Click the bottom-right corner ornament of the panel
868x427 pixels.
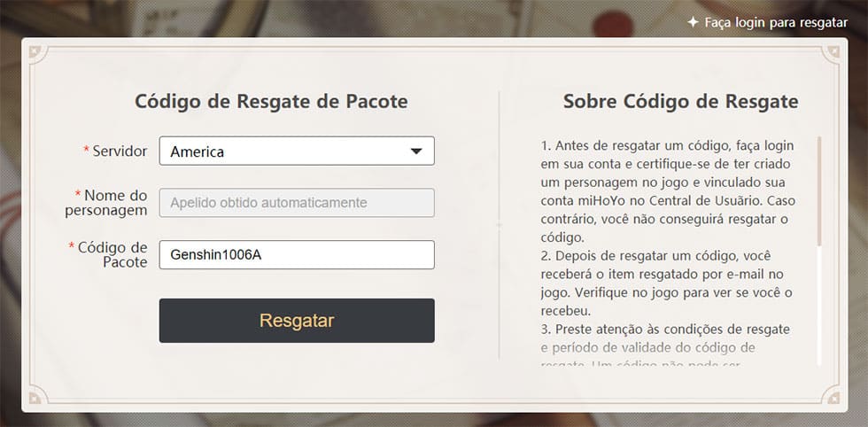click(833, 396)
